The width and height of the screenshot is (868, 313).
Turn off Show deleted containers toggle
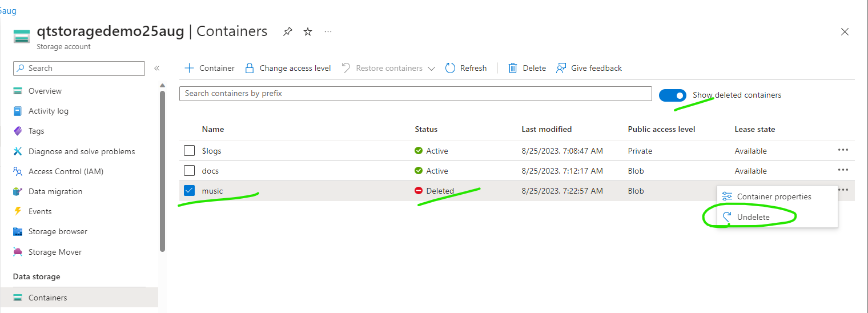(673, 95)
